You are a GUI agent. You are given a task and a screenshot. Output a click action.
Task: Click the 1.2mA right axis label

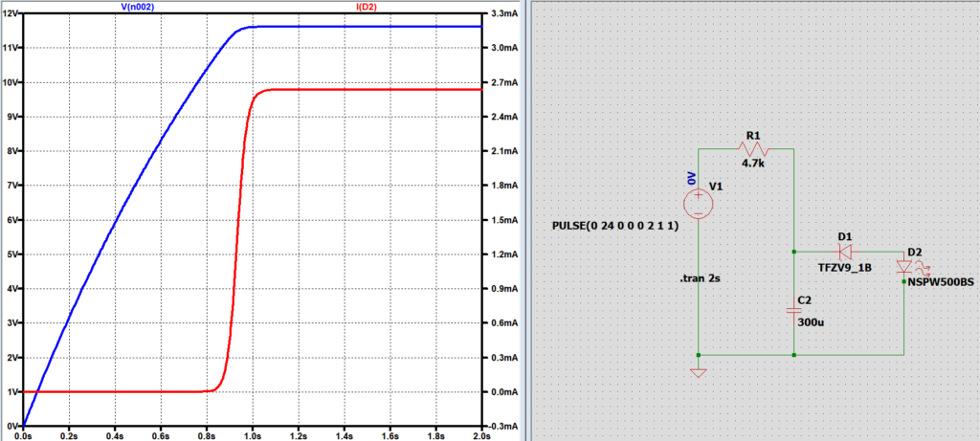505,254
